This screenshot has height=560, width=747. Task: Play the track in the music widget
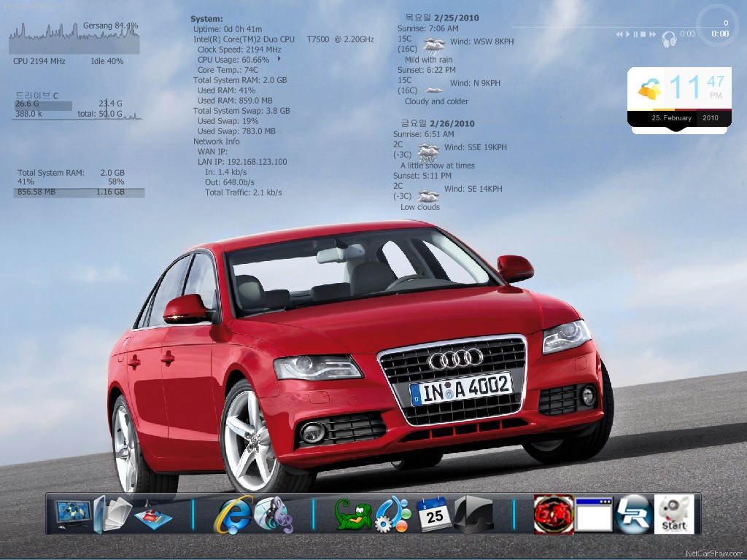click(x=627, y=34)
